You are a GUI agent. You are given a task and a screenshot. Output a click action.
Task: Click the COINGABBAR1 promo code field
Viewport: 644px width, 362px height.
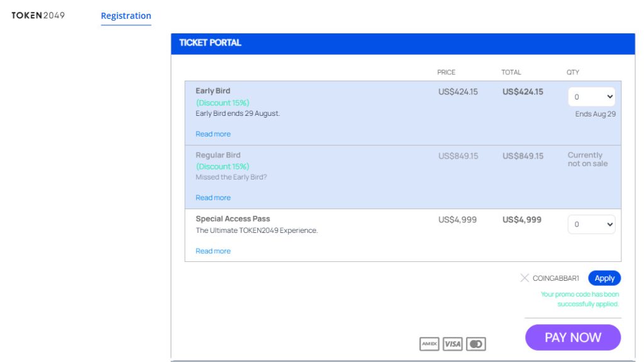tap(556, 278)
